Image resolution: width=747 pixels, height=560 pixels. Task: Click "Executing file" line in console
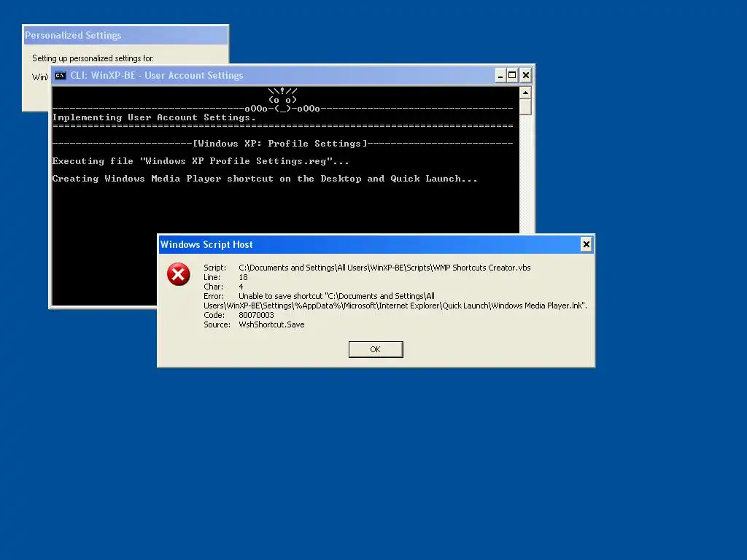201,161
